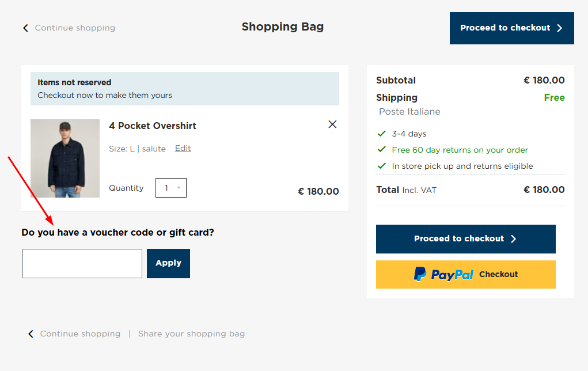Click inside the voucher code input field
Viewport: 588px width, 371px height.
click(82, 263)
